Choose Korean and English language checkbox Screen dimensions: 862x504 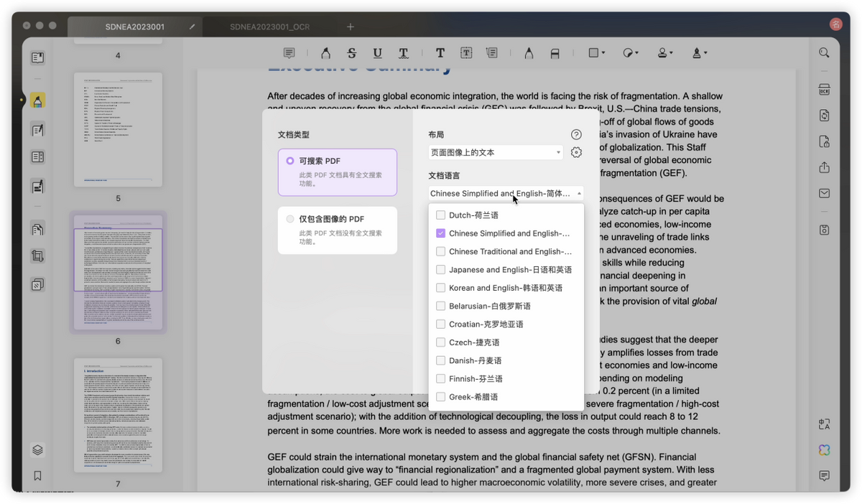point(441,288)
